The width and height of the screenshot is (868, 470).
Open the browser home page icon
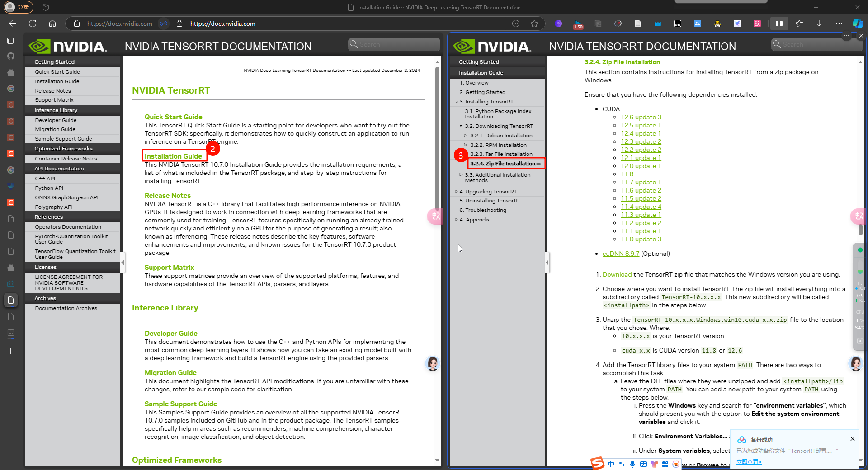[52, 23]
